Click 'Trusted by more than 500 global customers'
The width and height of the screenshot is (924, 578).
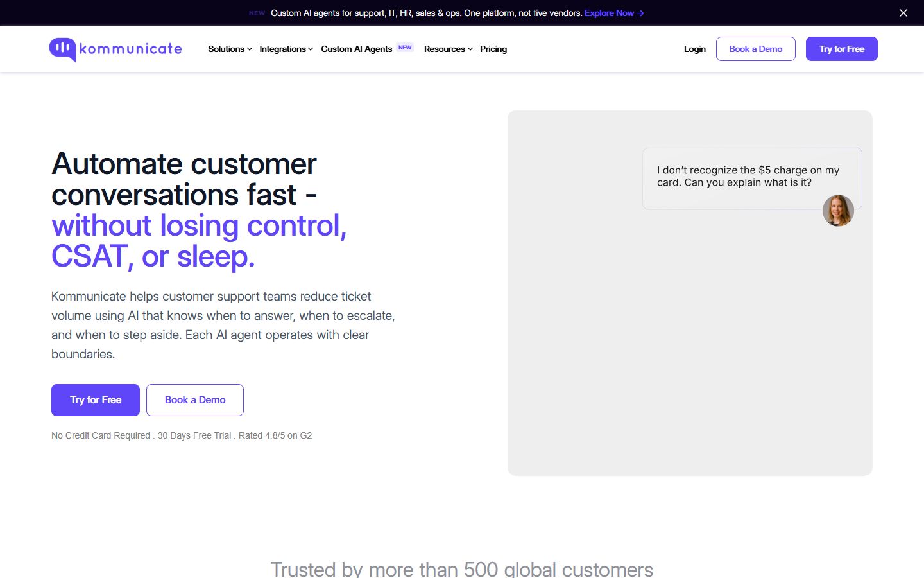click(x=462, y=569)
